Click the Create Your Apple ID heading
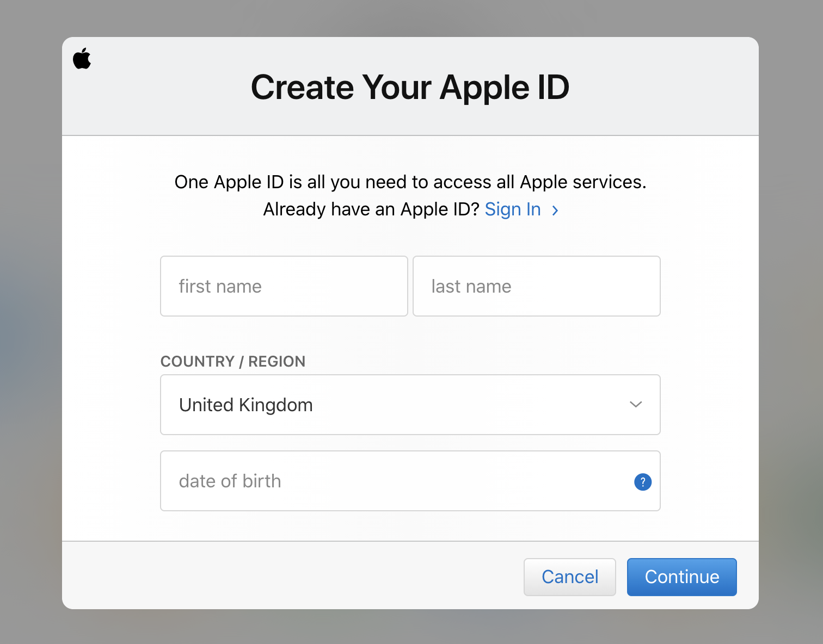 click(410, 87)
